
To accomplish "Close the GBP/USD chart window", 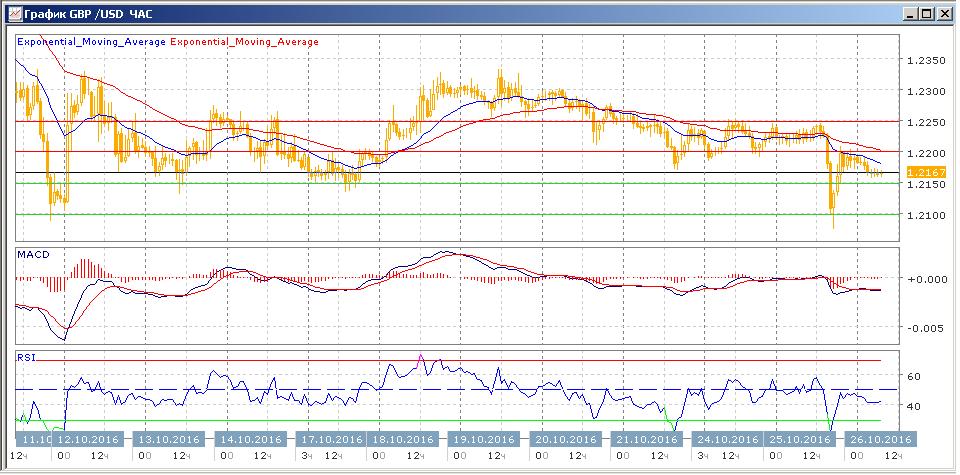I will click(943, 13).
